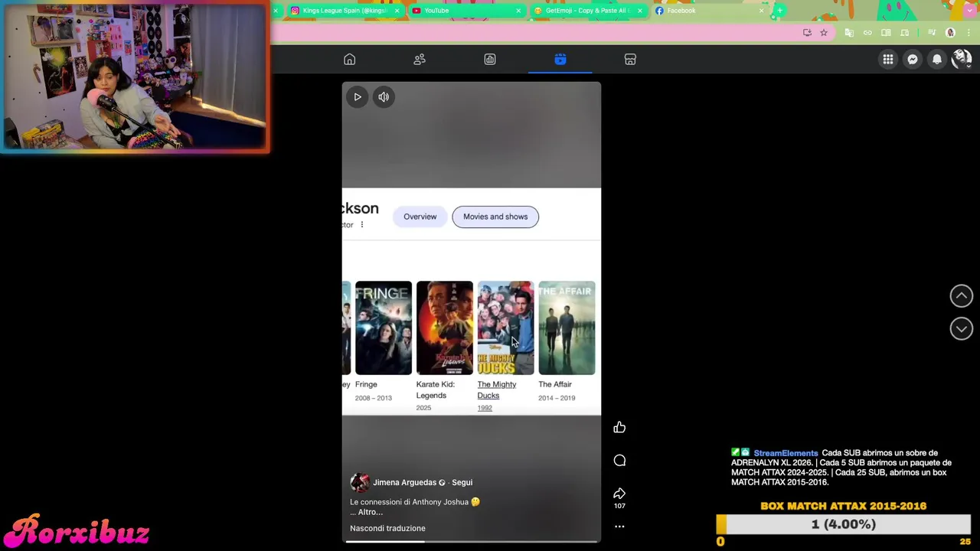Open Facebook account profile picture

(x=962, y=60)
